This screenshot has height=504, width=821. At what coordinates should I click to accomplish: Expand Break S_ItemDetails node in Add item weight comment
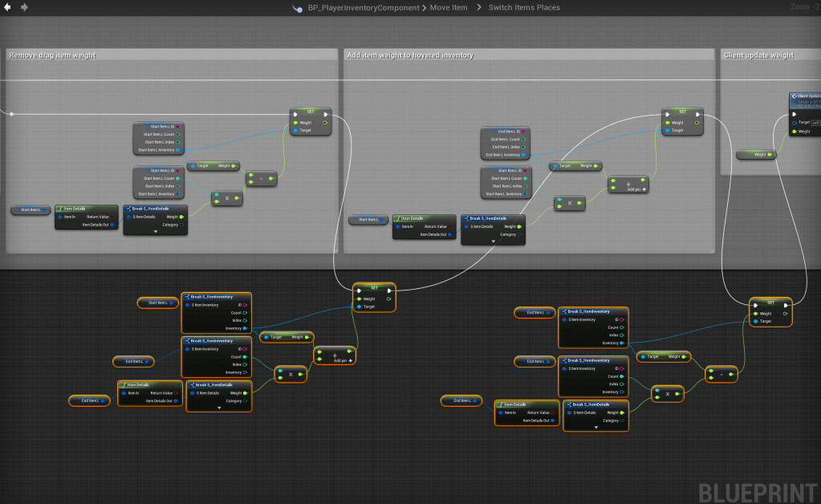pos(493,239)
